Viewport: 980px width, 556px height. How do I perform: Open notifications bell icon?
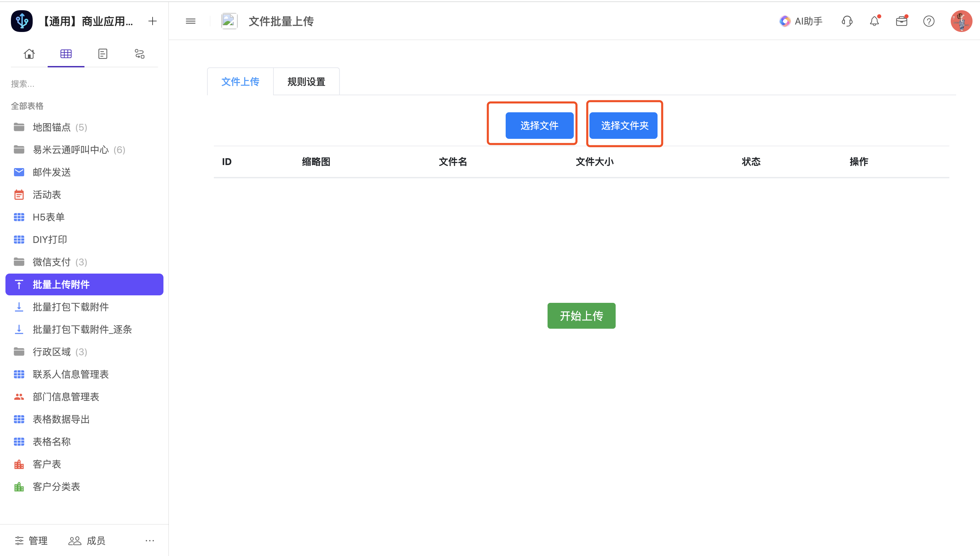[x=874, y=21]
